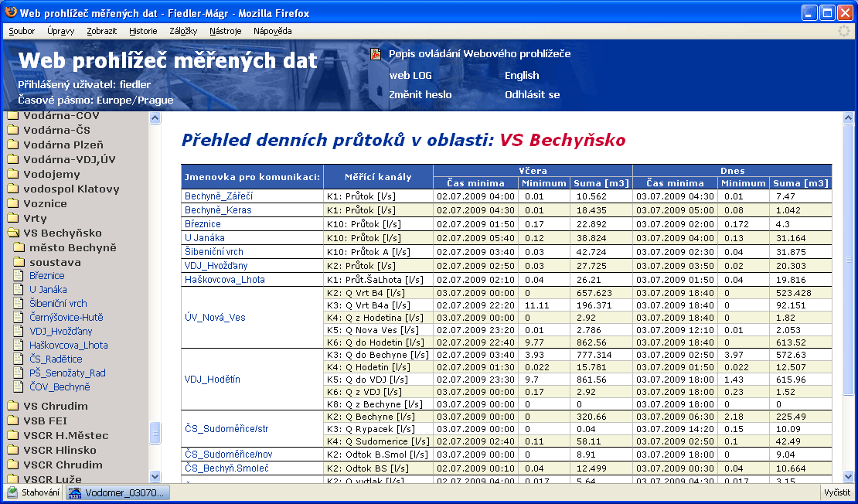Click the document icon beside Černýšovice-Hutě
Viewport: 858px width, 504px height.
19,318
